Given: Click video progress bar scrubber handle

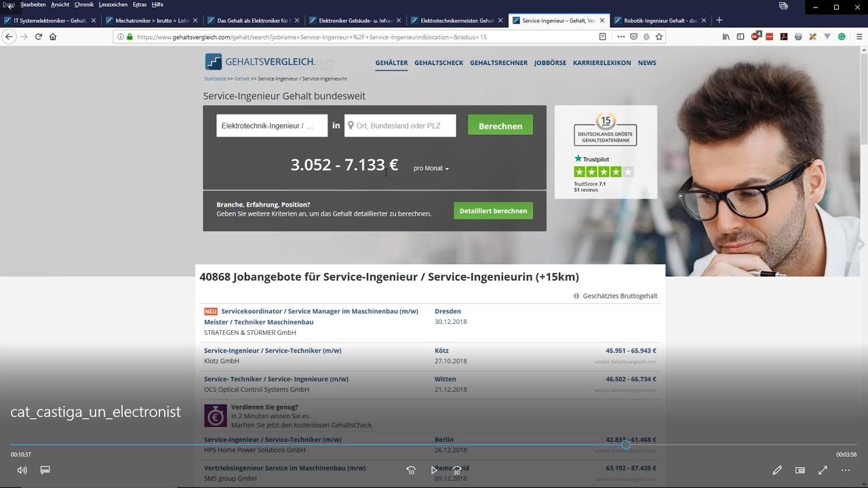Looking at the screenshot, I should click(626, 445).
